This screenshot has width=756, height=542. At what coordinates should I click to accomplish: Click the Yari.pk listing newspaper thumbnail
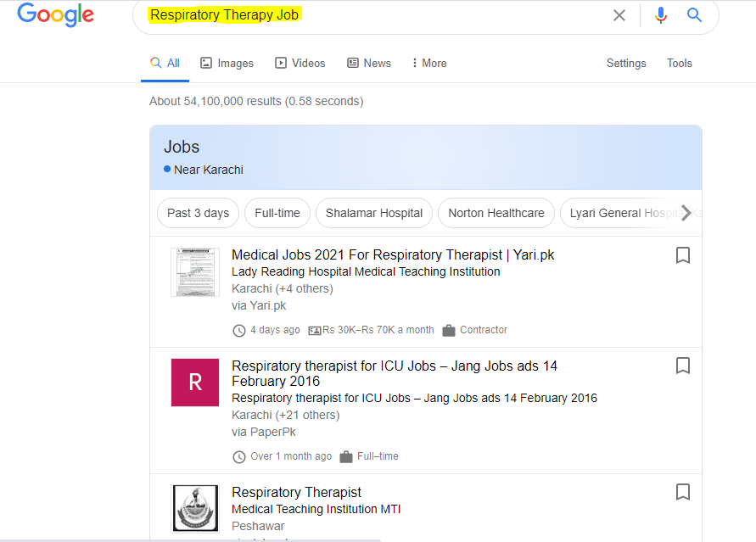pos(195,272)
